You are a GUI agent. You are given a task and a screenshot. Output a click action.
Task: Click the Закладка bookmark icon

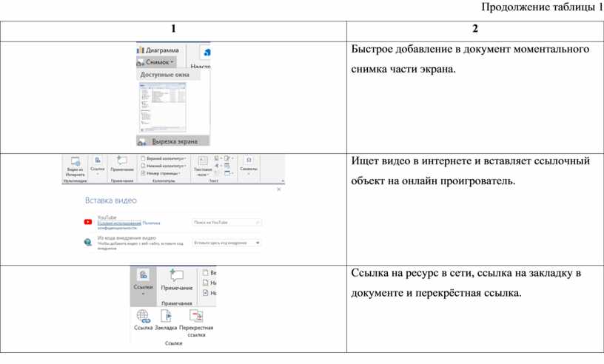coord(166,316)
